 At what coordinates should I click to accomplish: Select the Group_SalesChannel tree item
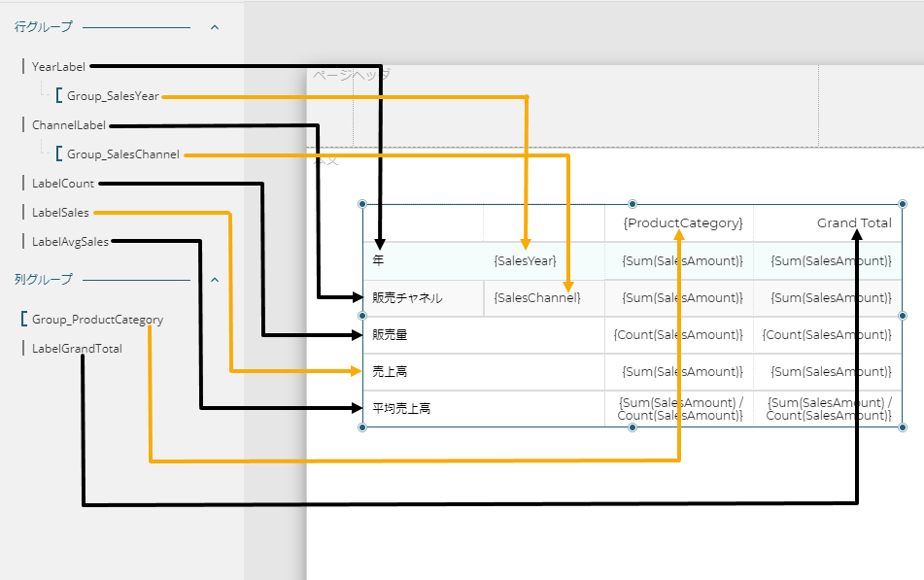click(x=123, y=154)
